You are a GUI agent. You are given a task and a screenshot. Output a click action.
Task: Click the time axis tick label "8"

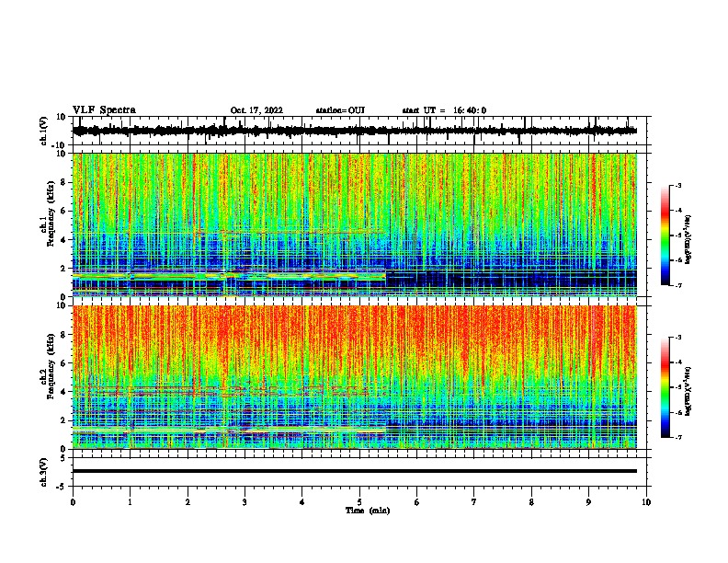(x=531, y=502)
